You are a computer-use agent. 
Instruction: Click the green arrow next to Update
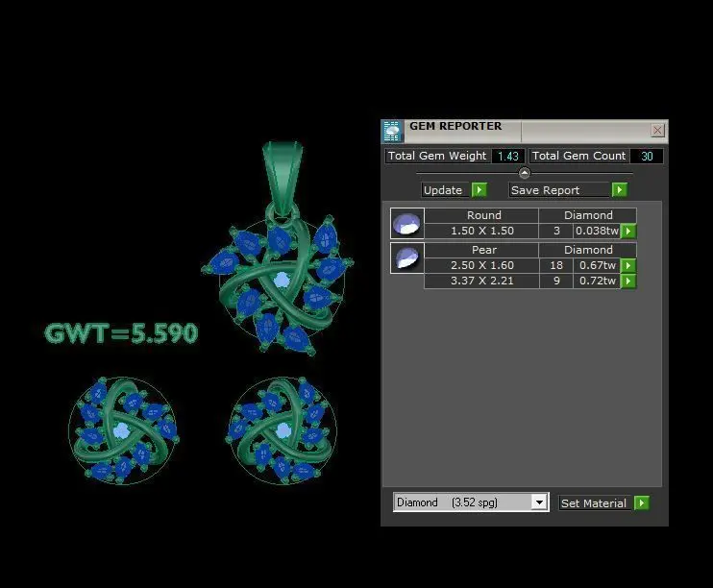pos(479,189)
